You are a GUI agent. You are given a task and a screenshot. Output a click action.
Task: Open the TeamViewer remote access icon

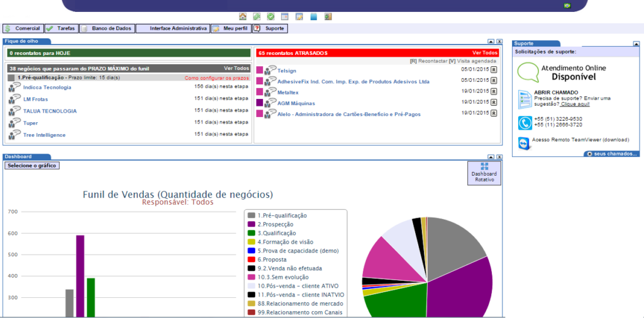tap(525, 144)
